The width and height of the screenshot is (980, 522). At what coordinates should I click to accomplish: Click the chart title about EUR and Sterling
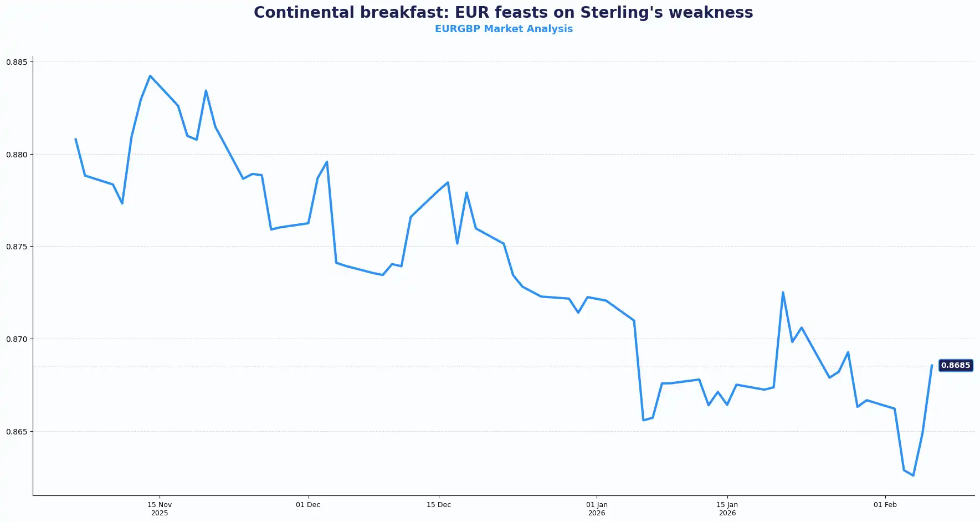coord(503,13)
